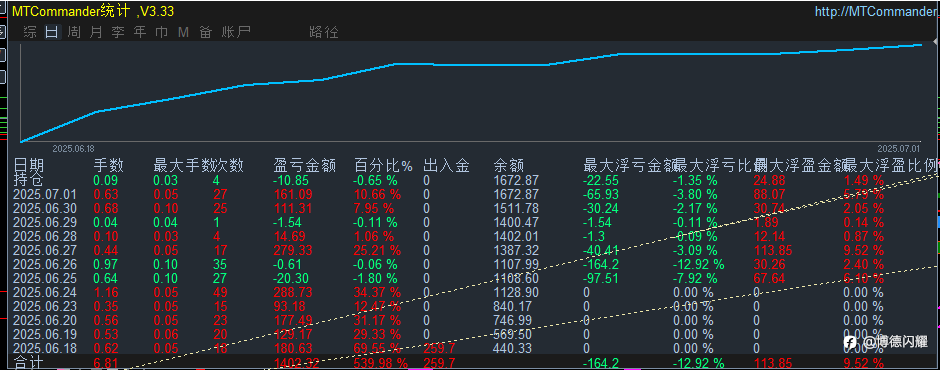Click the 日期 column header
This screenshot has width=940, height=370.
(29, 166)
